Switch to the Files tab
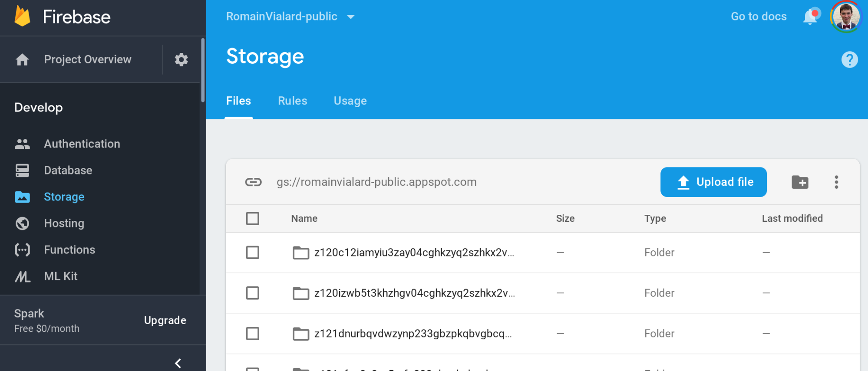 [x=238, y=101]
